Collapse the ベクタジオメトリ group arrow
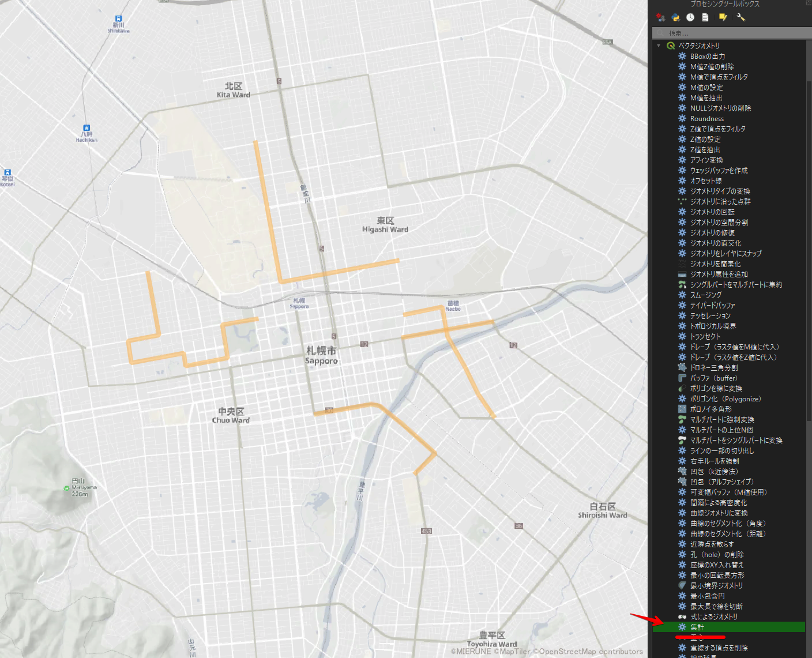Viewport: 812px width, 658px height. [659, 46]
